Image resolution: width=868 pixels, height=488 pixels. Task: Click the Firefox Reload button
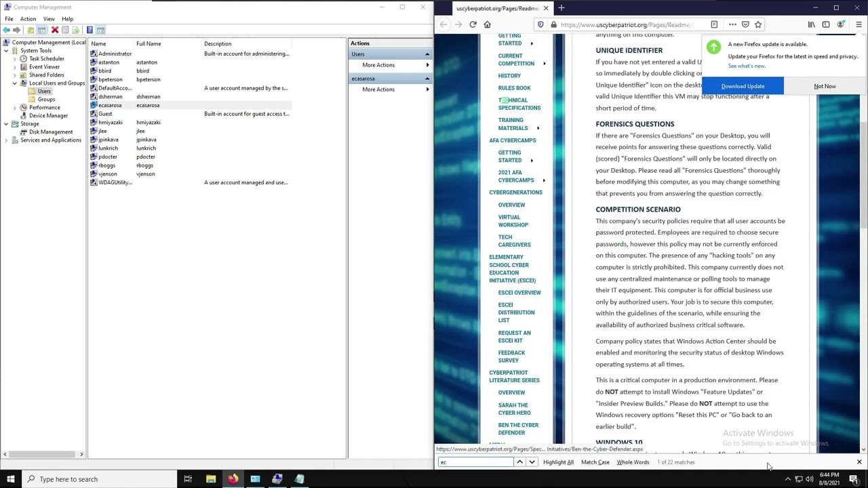pos(473,24)
